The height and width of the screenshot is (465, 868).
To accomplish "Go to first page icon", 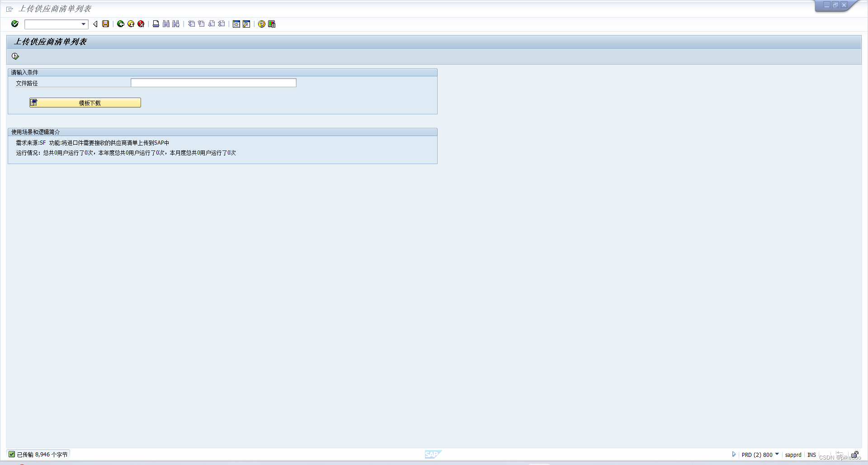I will [x=191, y=24].
